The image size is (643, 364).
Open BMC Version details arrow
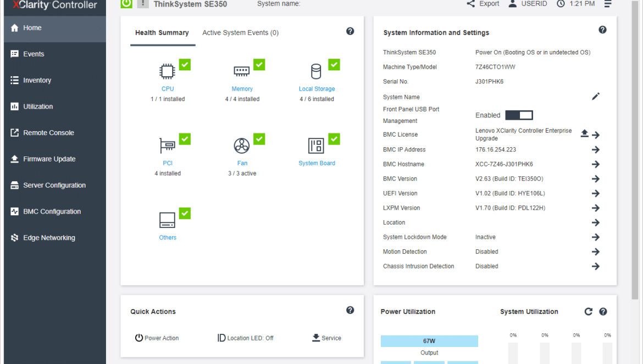point(596,179)
